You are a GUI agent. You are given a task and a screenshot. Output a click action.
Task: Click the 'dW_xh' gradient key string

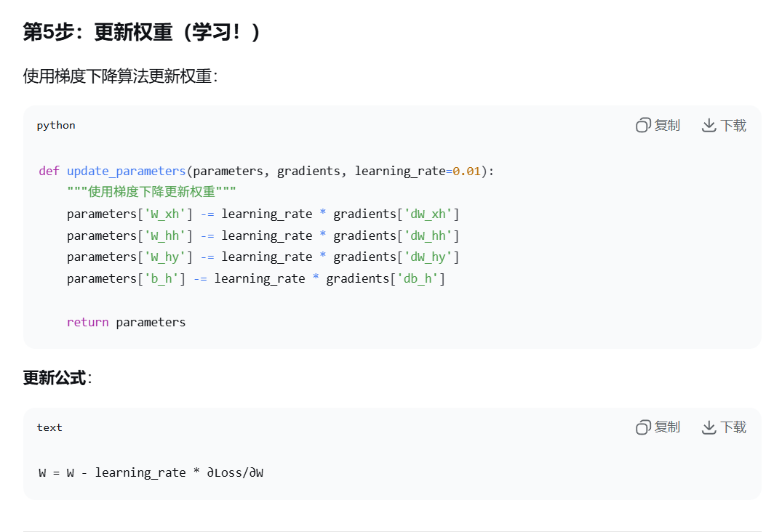[x=428, y=214]
